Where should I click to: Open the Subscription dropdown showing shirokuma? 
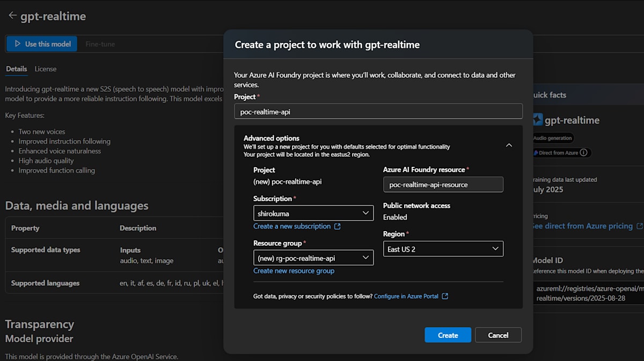point(313,213)
